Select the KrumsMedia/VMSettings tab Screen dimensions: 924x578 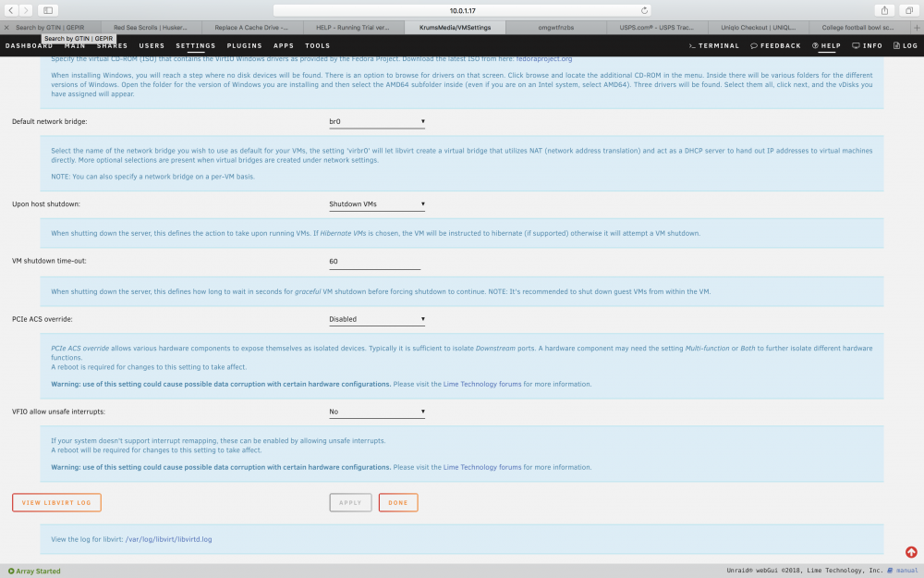[x=455, y=27]
